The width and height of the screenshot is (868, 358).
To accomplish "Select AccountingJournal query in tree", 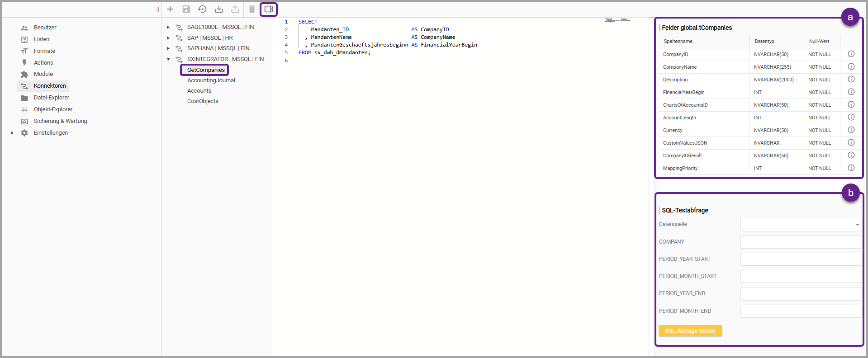I will point(211,80).
